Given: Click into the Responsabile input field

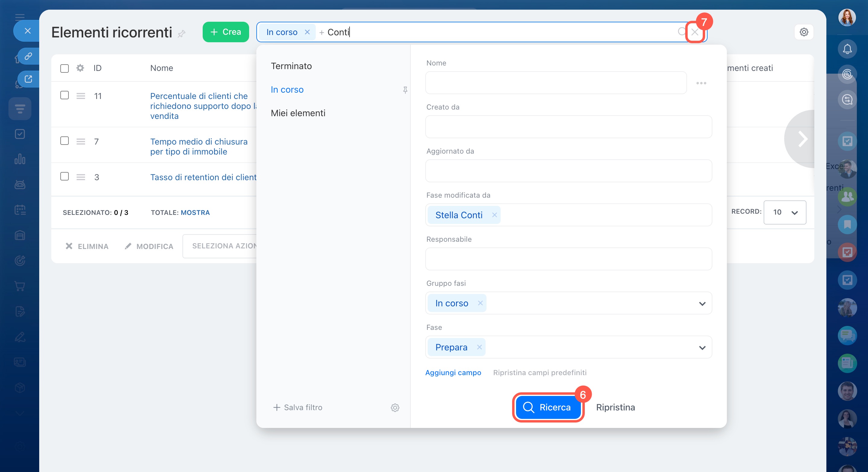Looking at the screenshot, I should (x=568, y=259).
